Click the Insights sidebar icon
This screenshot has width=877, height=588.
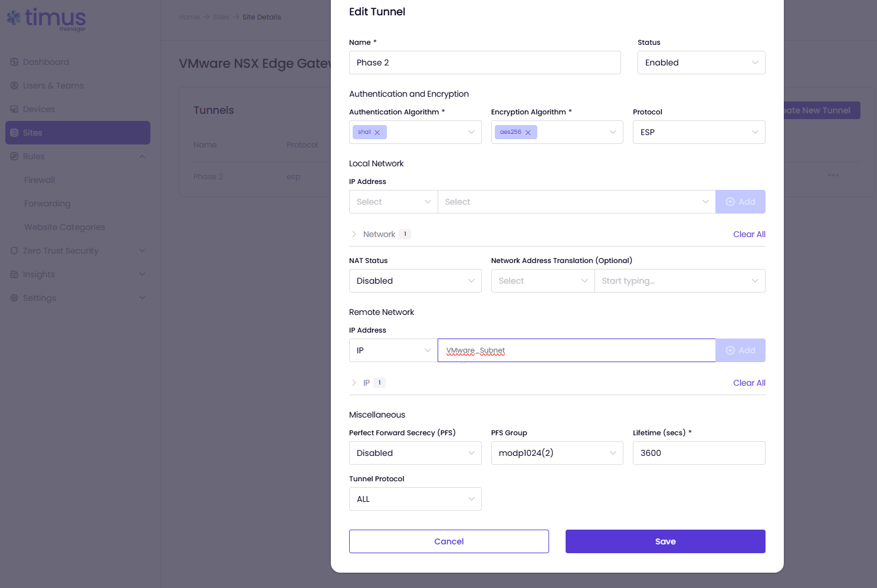click(14, 274)
